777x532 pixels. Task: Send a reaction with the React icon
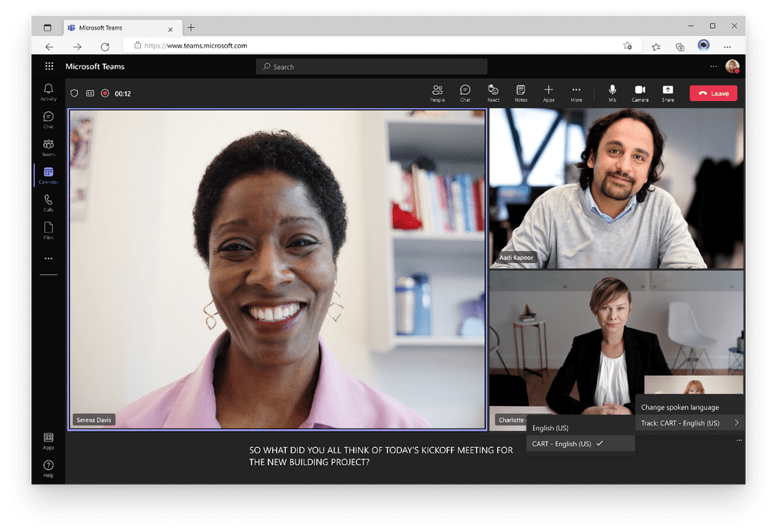coord(493,93)
